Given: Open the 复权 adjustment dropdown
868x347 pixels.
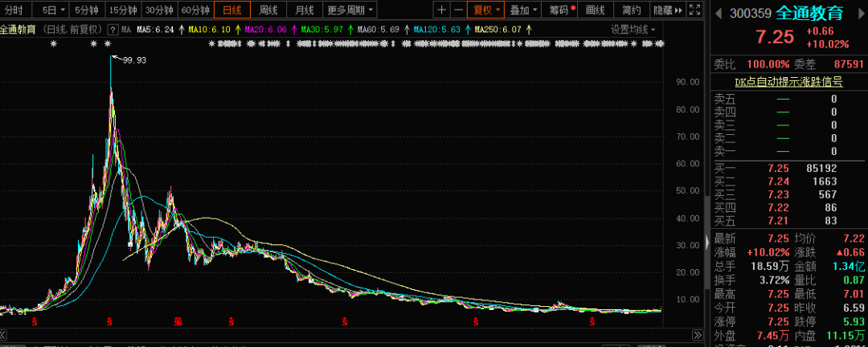Looking at the screenshot, I should 485,10.
